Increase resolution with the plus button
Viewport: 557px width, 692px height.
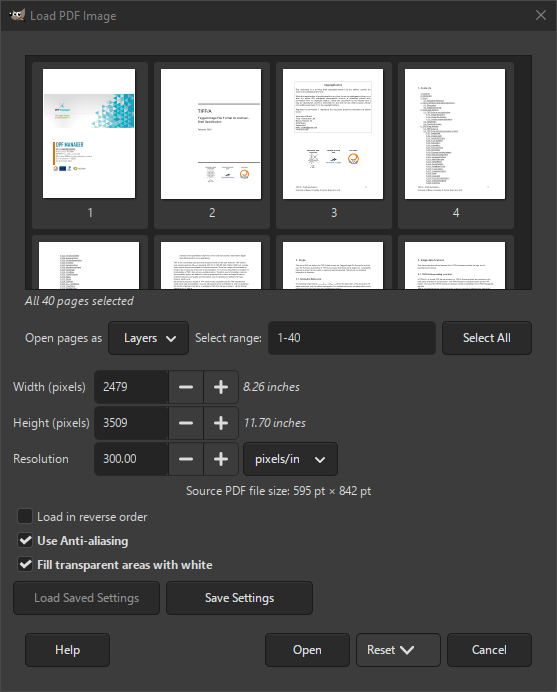(221, 459)
